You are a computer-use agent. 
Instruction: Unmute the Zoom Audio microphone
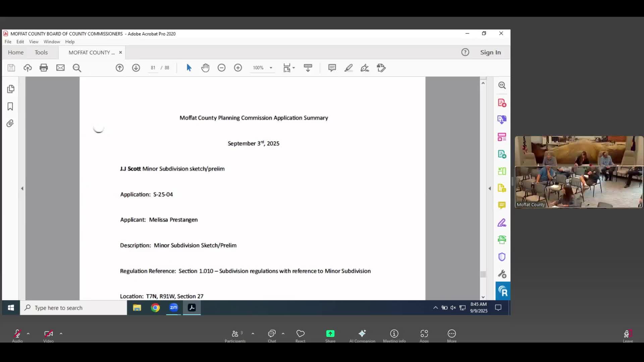coord(17,334)
